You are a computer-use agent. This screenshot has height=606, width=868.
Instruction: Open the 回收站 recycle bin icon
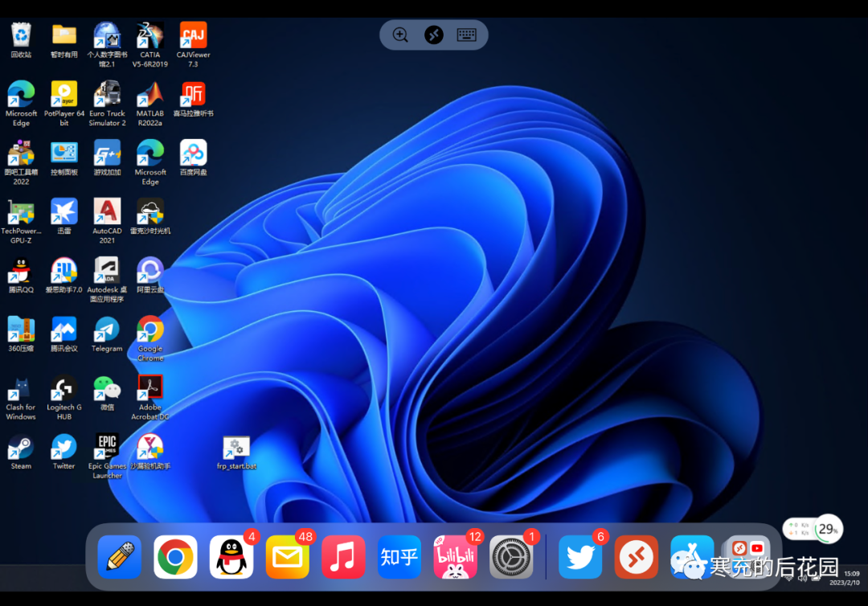coord(21,40)
